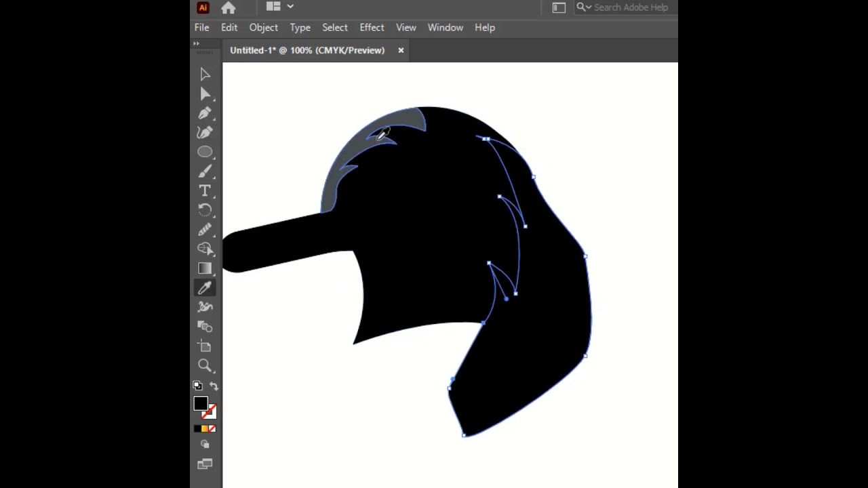868x488 pixels.
Task: Open the Select menu
Action: point(335,28)
